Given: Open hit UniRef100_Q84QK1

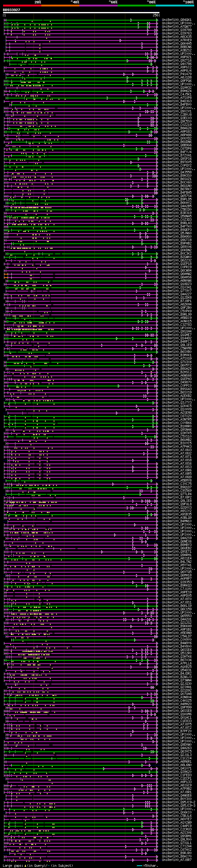Looking at the screenshot, I should (x=177, y=20).
